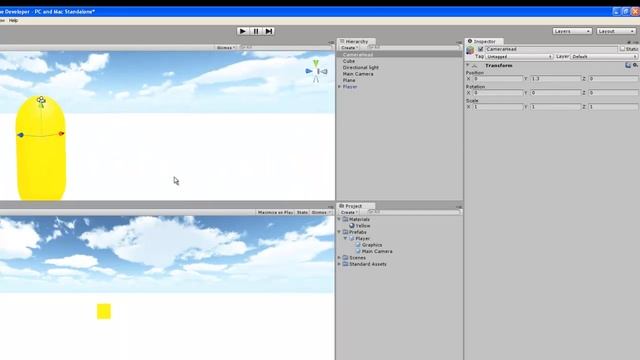
Task: Switch to the Inspector tab
Action: coord(484,41)
